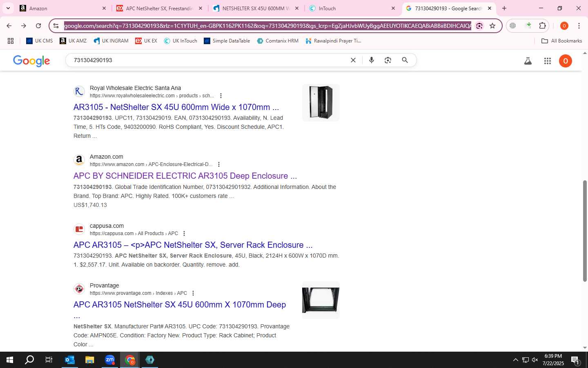The height and width of the screenshot is (368, 588).
Task: Open a new tab with plus button
Action: [x=504, y=8]
